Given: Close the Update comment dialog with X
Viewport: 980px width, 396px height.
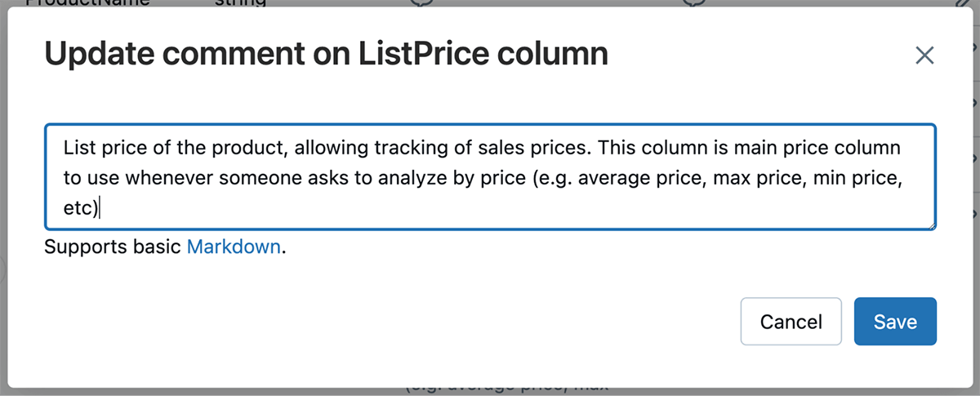Looking at the screenshot, I should point(924,56).
